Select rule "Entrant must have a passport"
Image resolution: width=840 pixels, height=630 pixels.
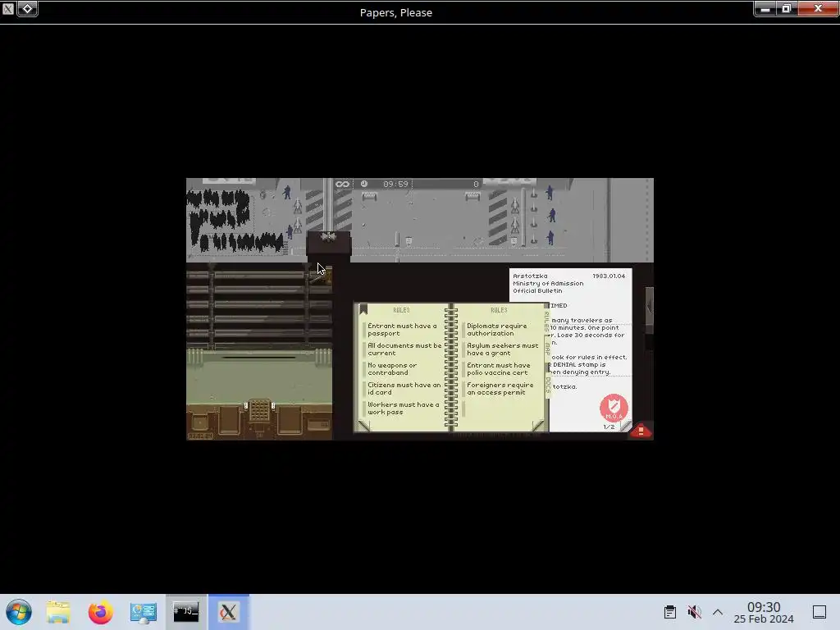pyautogui.click(x=402, y=330)
